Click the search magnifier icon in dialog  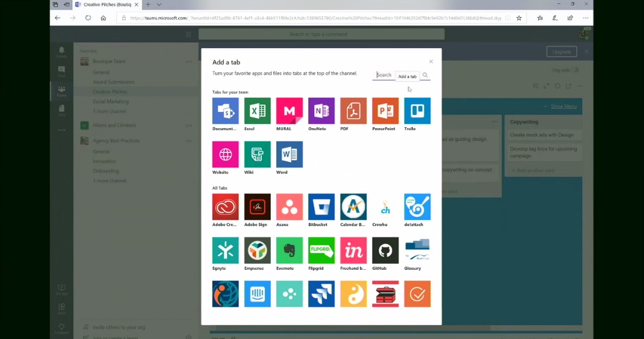[x=425, y=75]
